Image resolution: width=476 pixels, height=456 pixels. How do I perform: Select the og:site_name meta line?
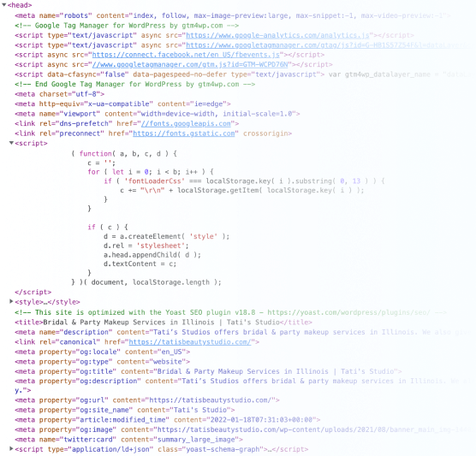click(x=124, y=410)
